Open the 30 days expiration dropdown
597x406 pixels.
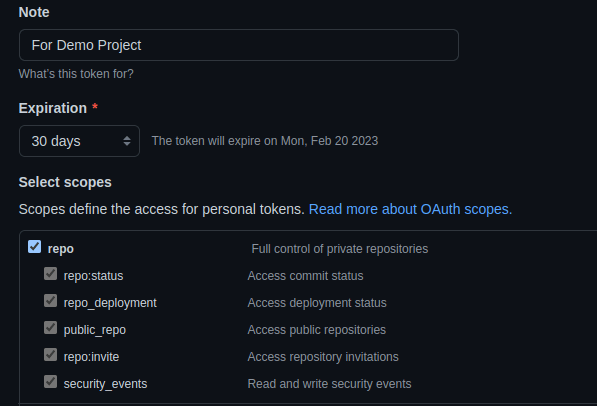[79, 141]
